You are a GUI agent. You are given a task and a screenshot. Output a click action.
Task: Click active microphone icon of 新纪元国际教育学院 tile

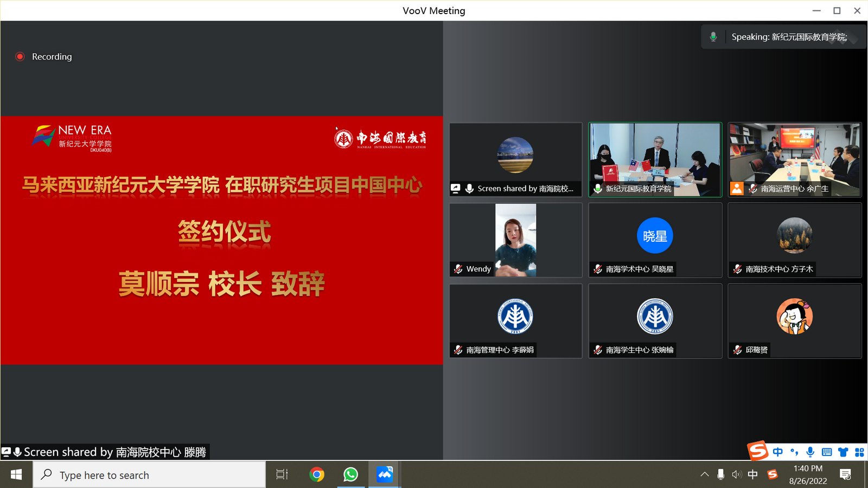pyautogui.click(x=598, y=189)
